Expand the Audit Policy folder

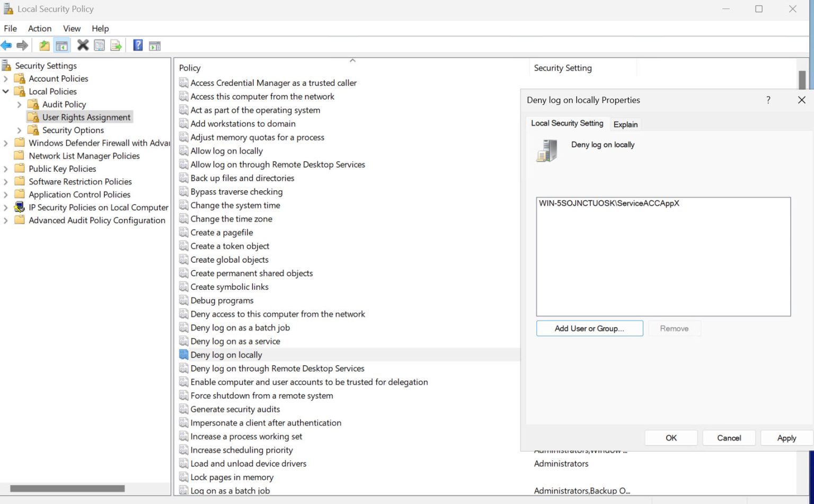[x=19, y=104]
